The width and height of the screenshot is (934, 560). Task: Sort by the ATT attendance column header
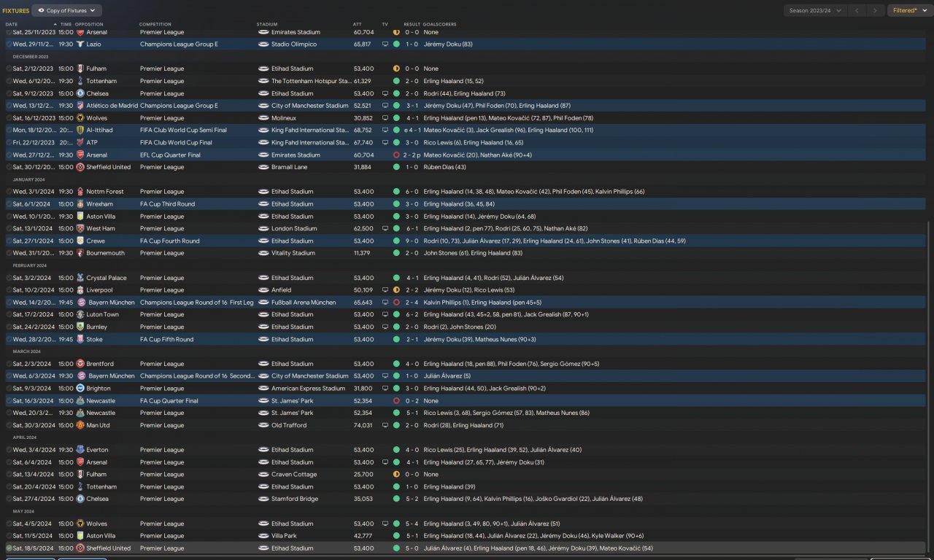click(x=358, y=24)
